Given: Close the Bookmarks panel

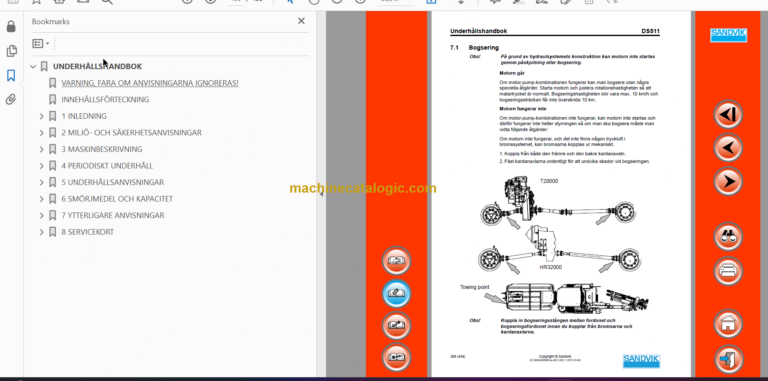Looking at the screenshot, I should [301, 21].
